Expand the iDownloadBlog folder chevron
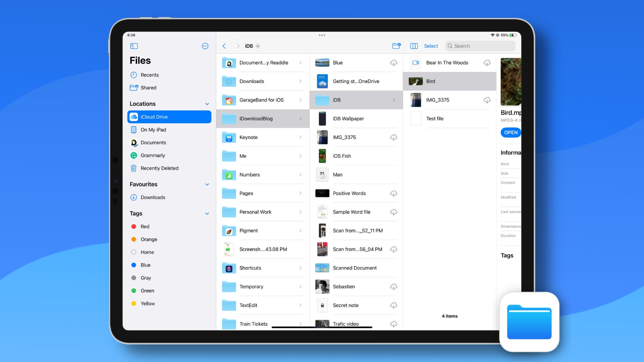 tap(300, 119)
